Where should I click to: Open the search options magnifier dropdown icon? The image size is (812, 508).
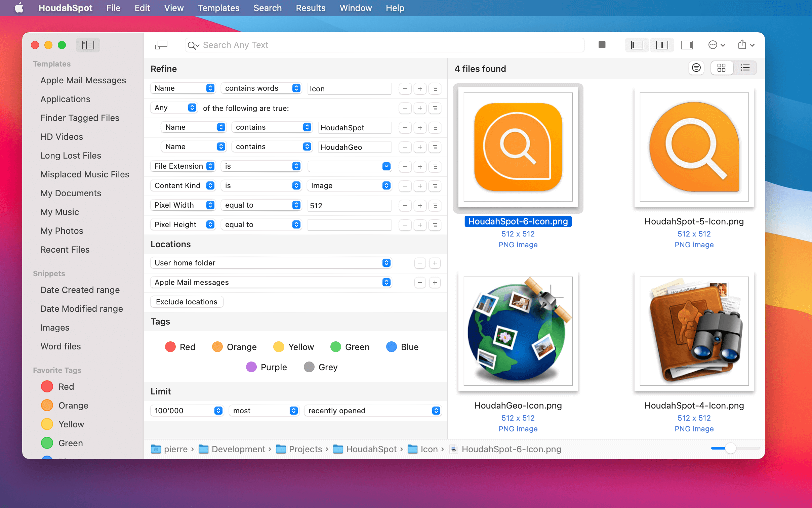(193, 45)
